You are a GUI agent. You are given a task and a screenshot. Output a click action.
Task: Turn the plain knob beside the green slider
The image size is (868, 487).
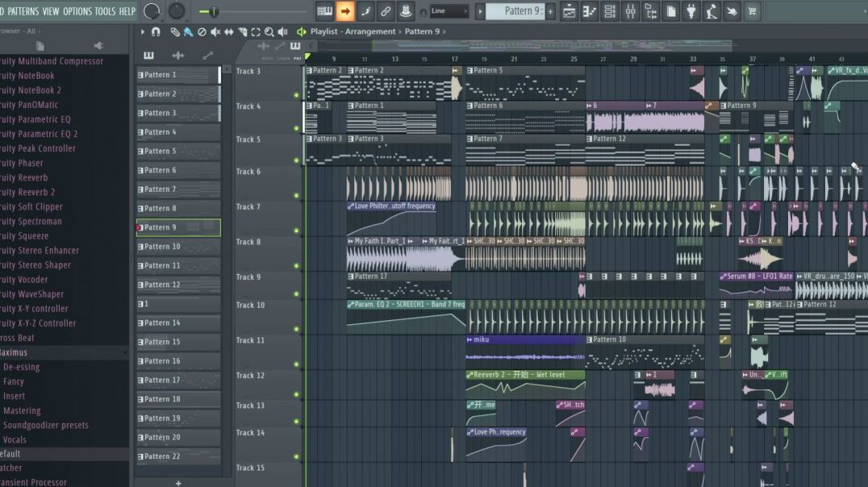pos(177,11)
